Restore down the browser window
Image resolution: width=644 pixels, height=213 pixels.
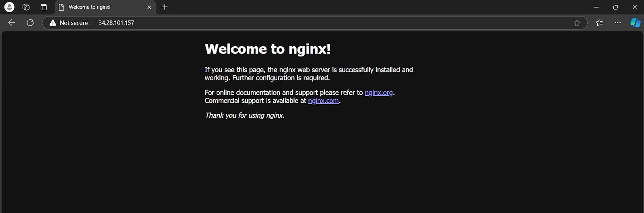coord(615,7)
